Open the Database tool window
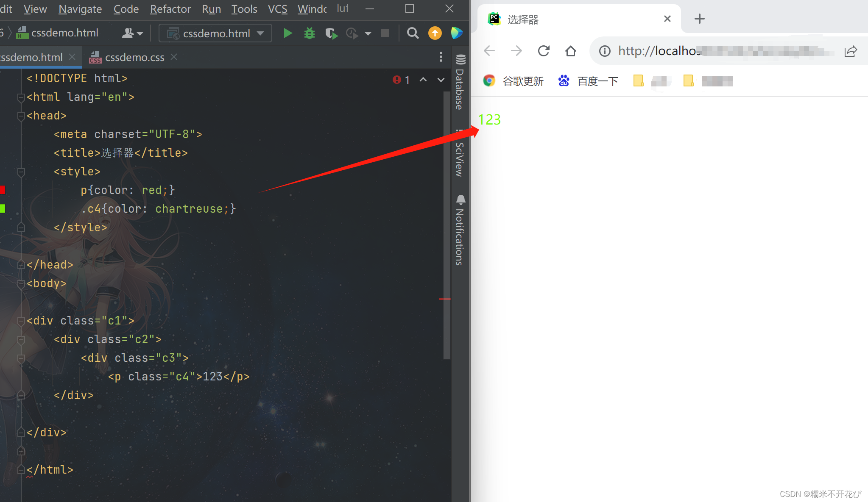Image resolution: width=868 pixels, height=502 pixels. click(x=460, y=83)
